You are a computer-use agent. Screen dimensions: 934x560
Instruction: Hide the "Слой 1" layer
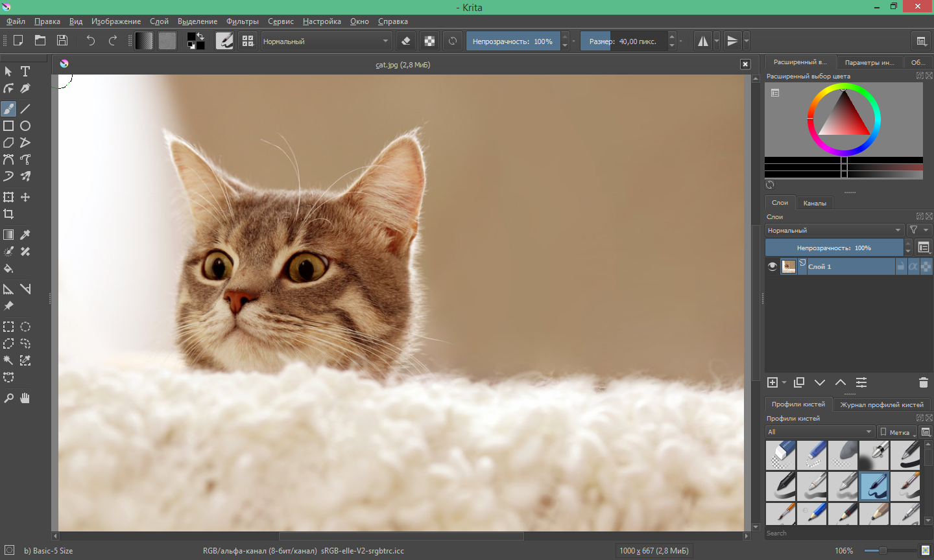pyautogui.click(x=772, y=266)
